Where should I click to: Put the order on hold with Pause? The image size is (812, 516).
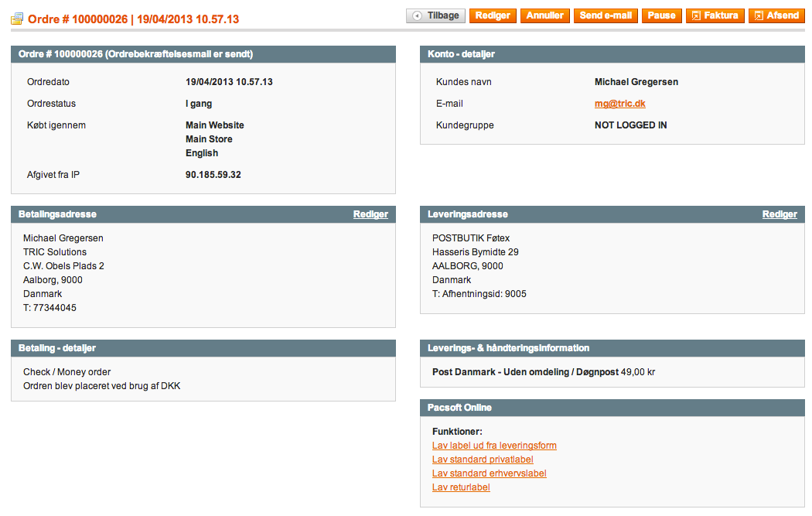(661, 15)
